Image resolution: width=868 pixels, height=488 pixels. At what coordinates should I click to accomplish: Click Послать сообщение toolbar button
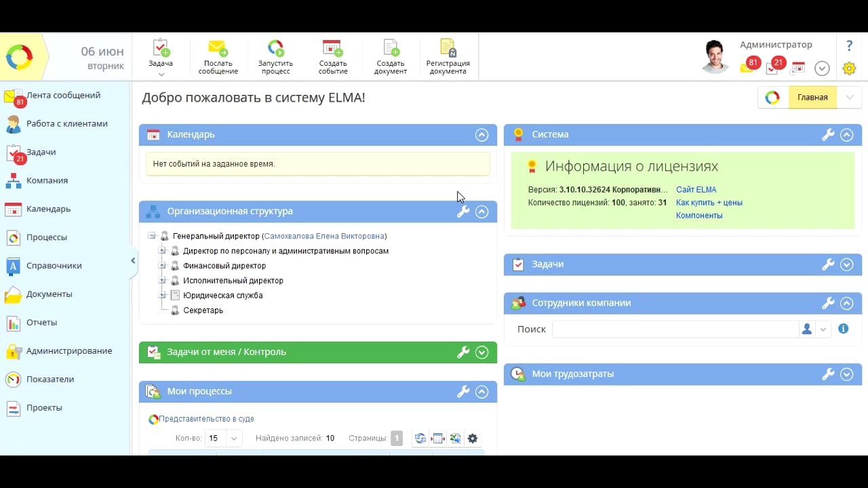coord(218,57)
